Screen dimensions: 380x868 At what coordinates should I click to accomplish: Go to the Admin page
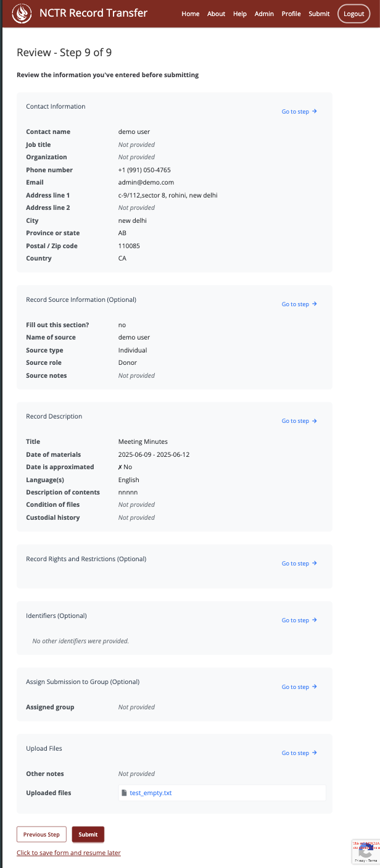[264, 14]
